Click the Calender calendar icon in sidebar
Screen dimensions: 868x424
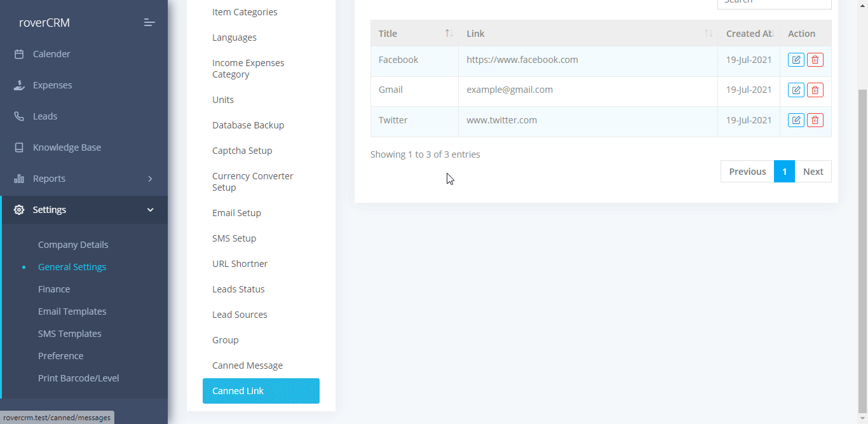19,54
